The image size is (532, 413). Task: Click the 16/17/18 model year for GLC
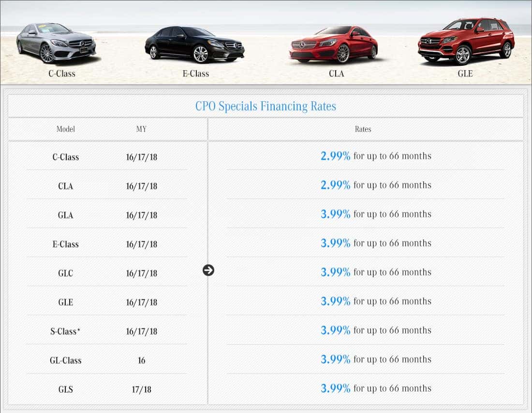(142, 273)
